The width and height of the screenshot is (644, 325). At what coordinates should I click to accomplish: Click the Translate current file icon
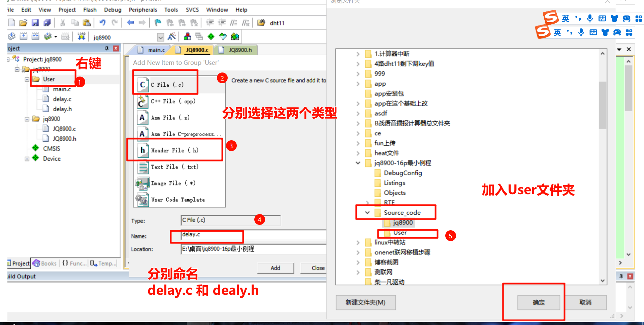pos(12,36)
